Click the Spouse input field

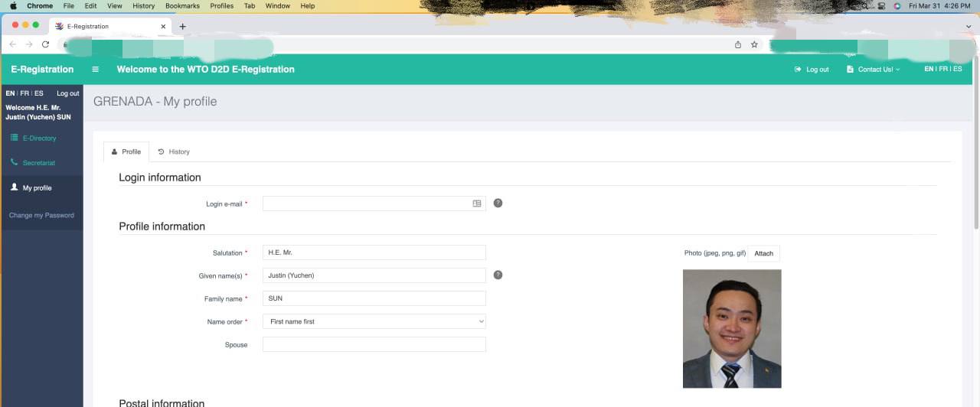click(x=374, y=344)
